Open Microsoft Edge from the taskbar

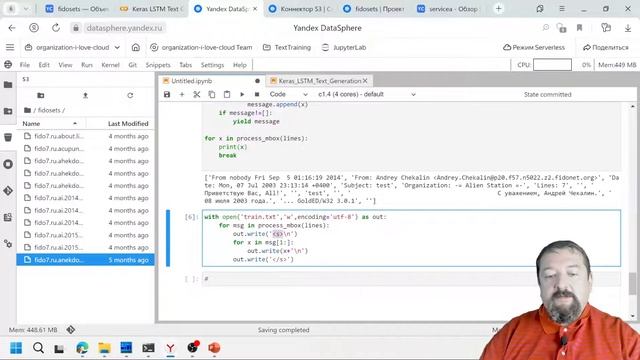pyautogui.click(x=82, y=348)
